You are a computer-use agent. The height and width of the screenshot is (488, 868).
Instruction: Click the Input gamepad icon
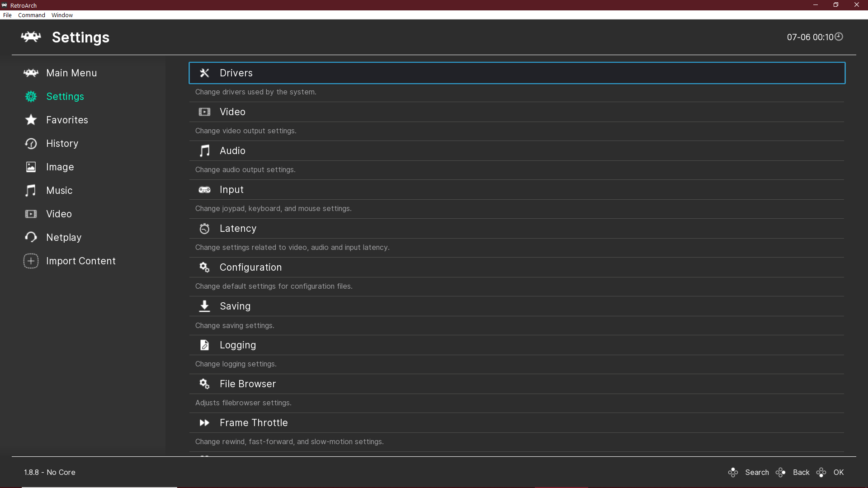tap(204, 190)
